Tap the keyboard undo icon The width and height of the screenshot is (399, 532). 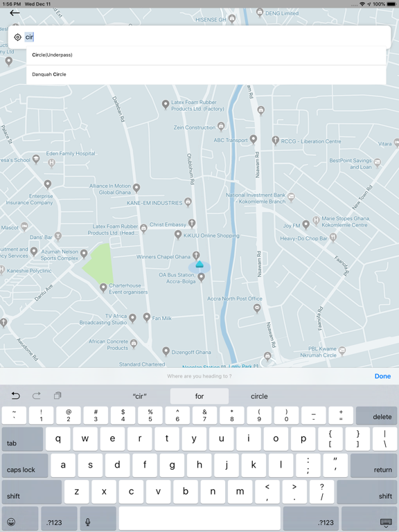[16, 396]
